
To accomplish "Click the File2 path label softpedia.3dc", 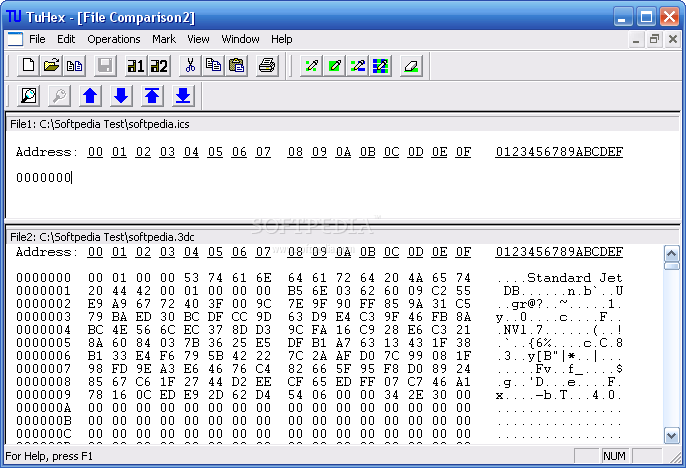I will coord(102,237).
